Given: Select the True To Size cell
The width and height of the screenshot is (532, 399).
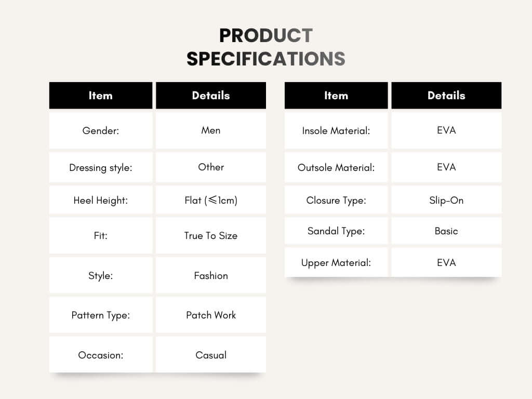Looking at the screenshot, I should coord(210,235).
